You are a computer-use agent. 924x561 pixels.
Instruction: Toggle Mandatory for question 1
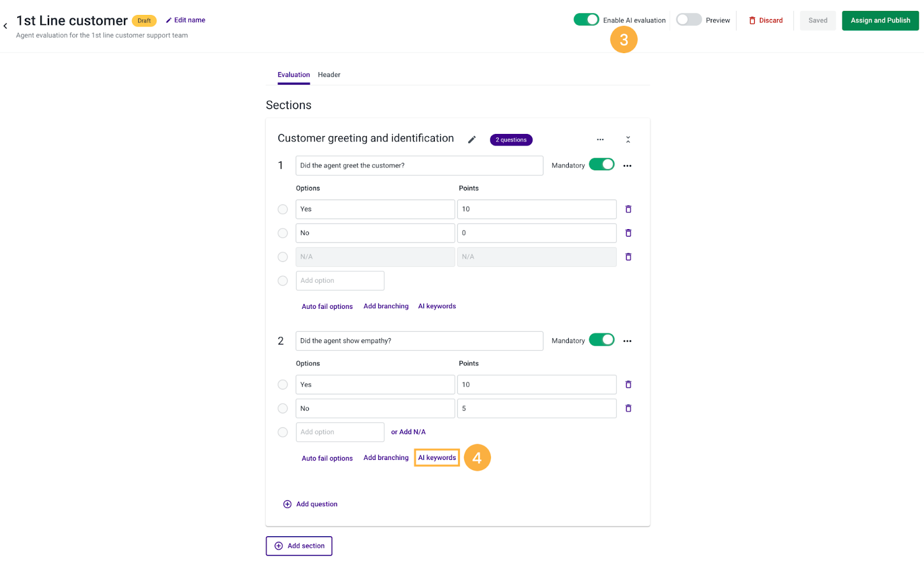602,164
